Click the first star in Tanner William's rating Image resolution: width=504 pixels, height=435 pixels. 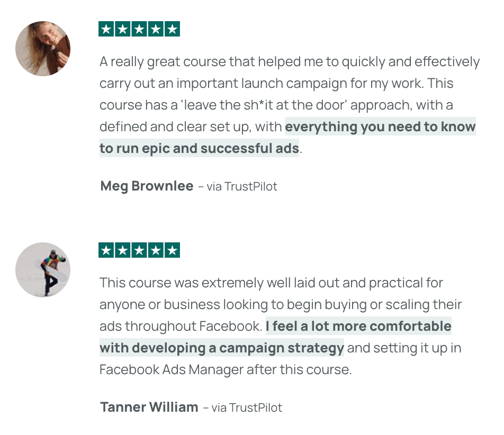coord(106,250)
